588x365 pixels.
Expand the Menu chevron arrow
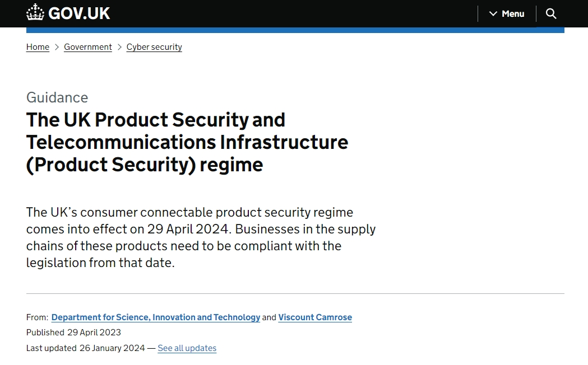pos(493,13)
